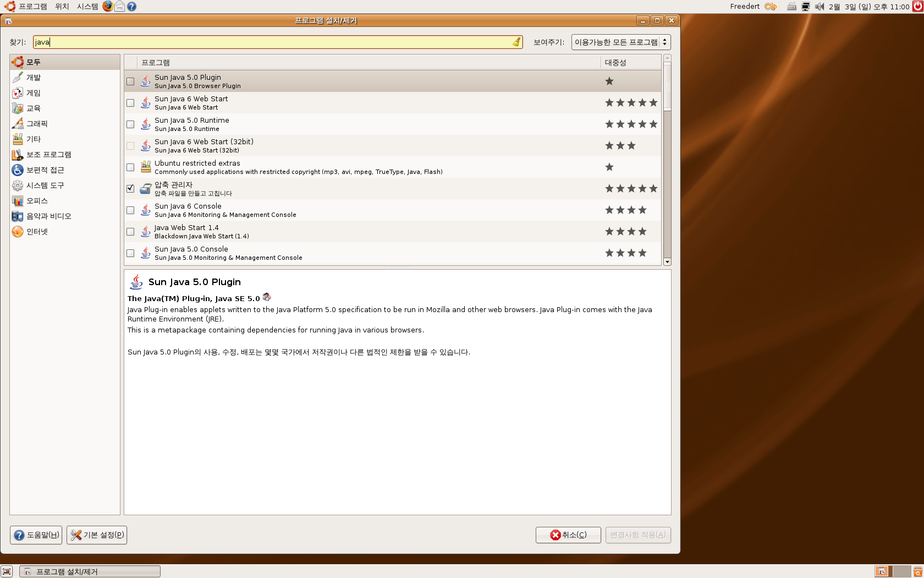Check Java Web Start 1.4 checkbox
The width and height of the screenshot is (924, 578).
pyautogui.click(x=130, y=232)
